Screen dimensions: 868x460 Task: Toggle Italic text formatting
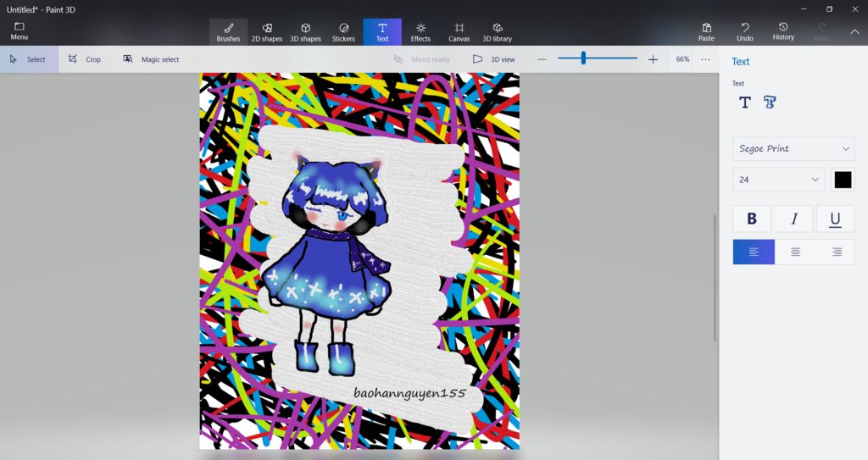coord(793,219)
